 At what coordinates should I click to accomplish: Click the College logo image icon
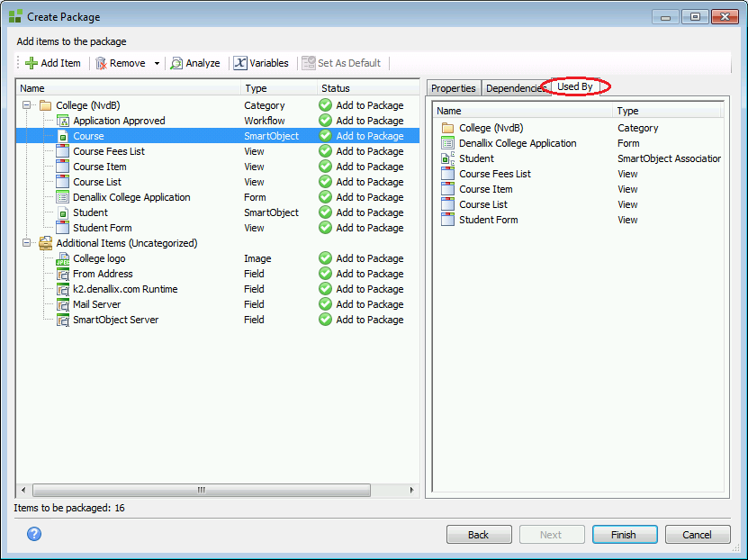point(63,258)
